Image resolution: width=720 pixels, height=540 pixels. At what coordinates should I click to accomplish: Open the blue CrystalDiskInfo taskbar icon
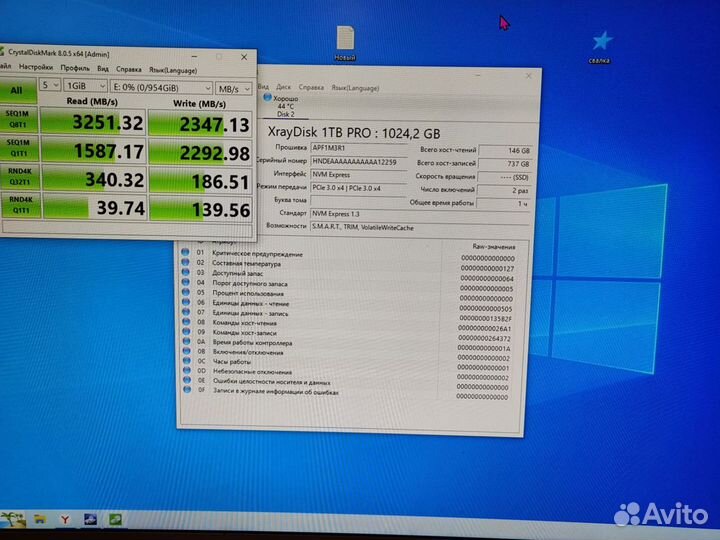click(x=90, y=519)
